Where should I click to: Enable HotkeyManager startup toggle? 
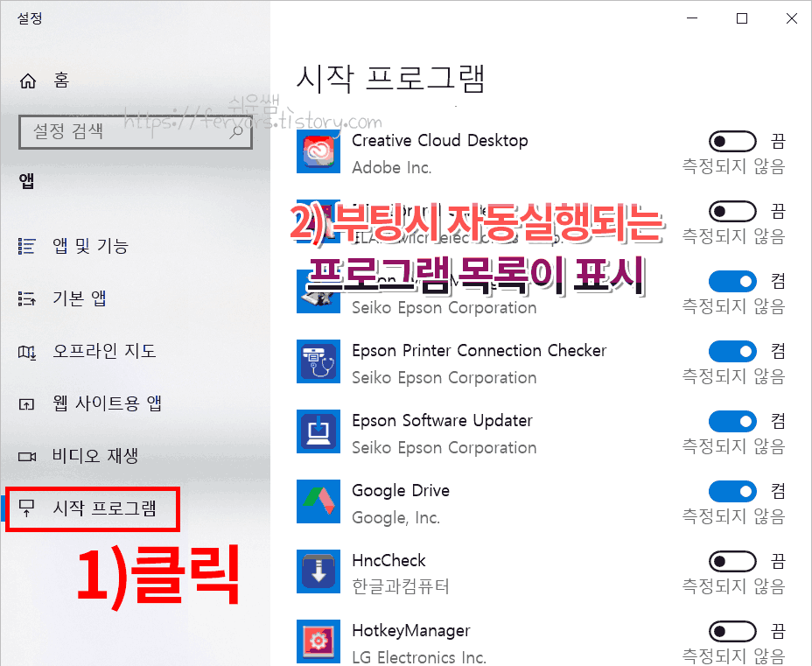pos(732,631)
